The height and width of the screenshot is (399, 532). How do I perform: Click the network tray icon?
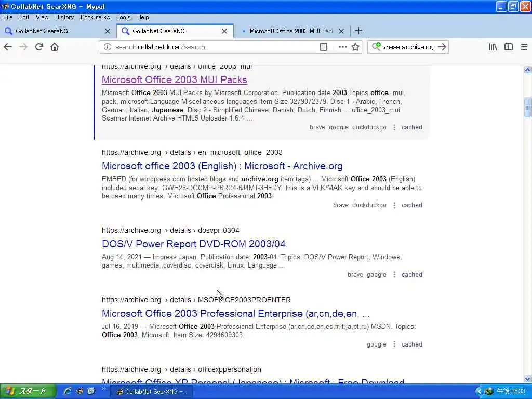pos(489,391)
